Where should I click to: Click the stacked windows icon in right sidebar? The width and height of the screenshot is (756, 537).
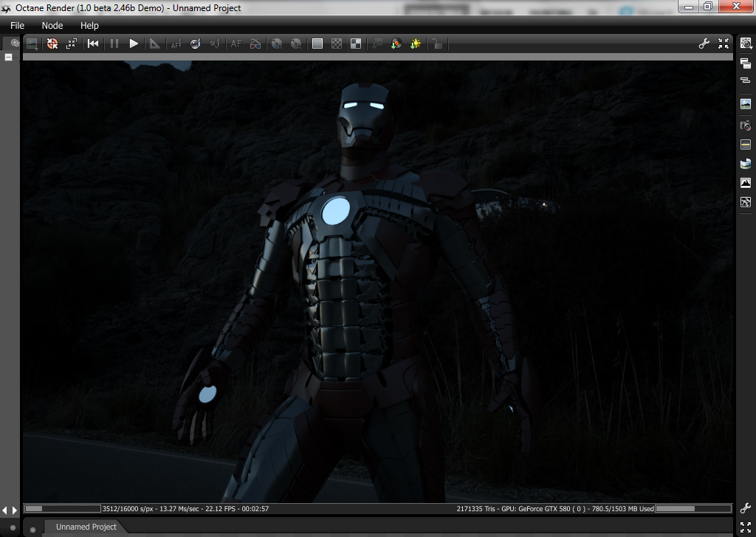pyautogui.click(x=746, y=64)
